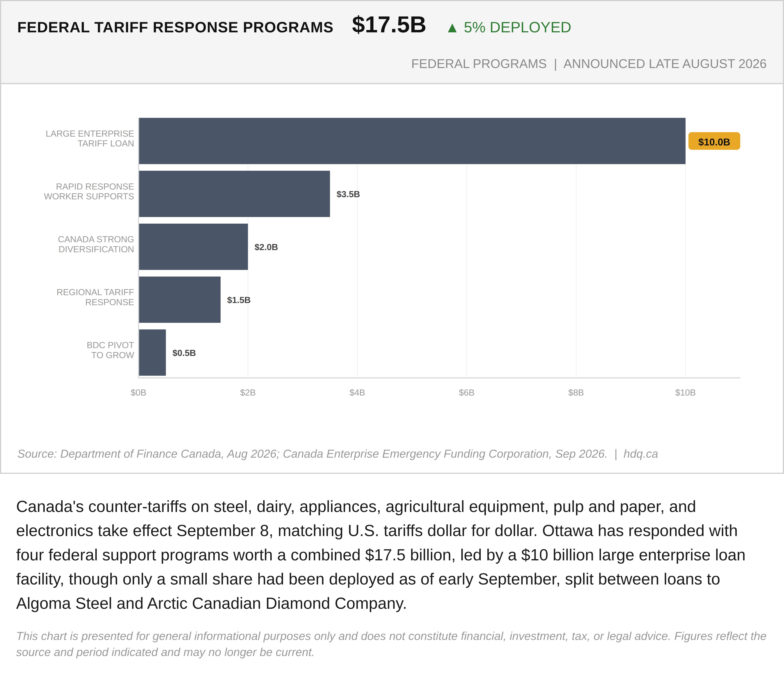Click the Regional Tariff Response bar
Image resolution: width=784 pixels, height=686 pixels.
pos(180,299)
